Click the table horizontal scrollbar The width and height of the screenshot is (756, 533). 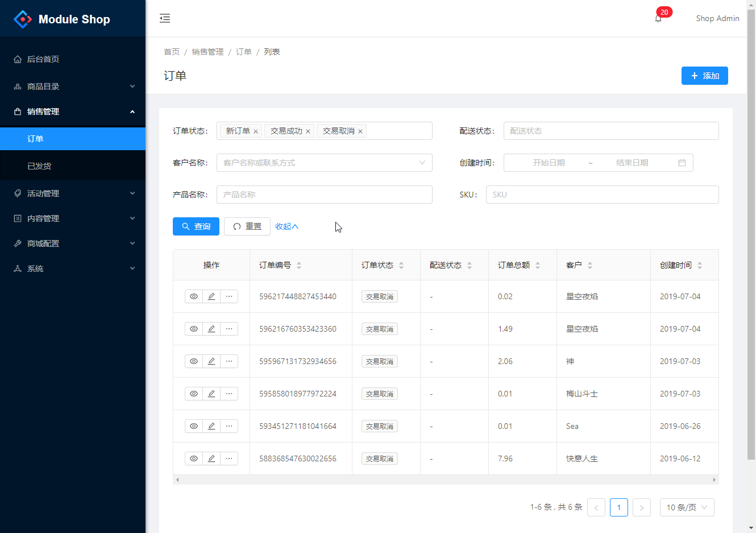(446, 480)
